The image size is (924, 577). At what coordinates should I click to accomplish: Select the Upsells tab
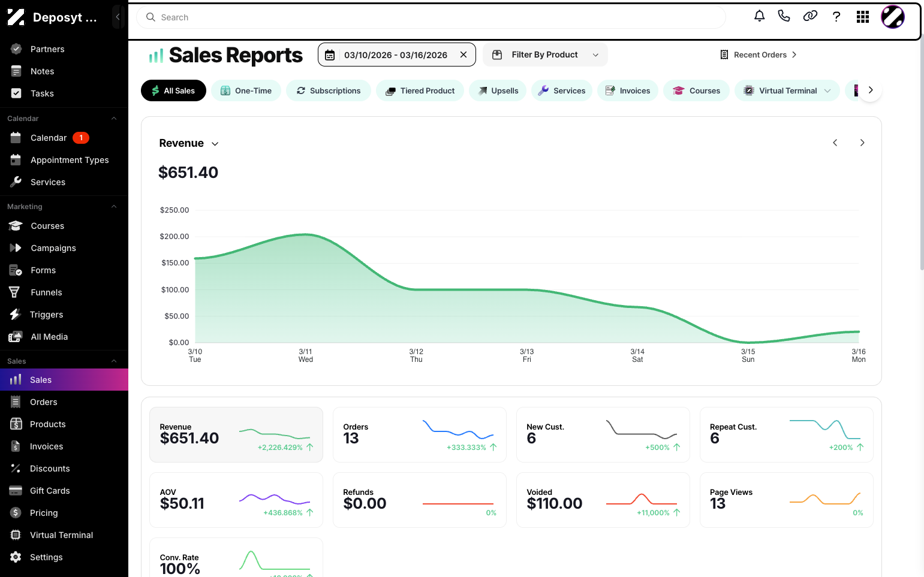(498, 90)
